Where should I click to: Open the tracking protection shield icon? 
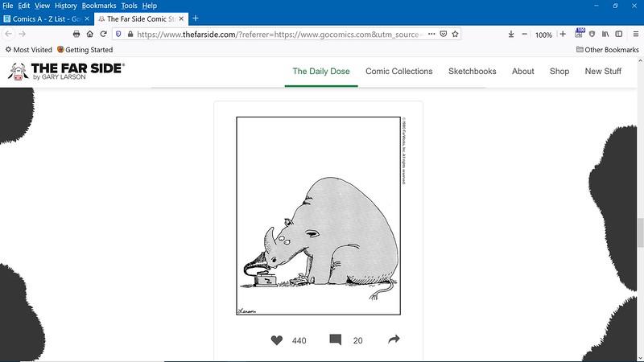tap(118, 34)
